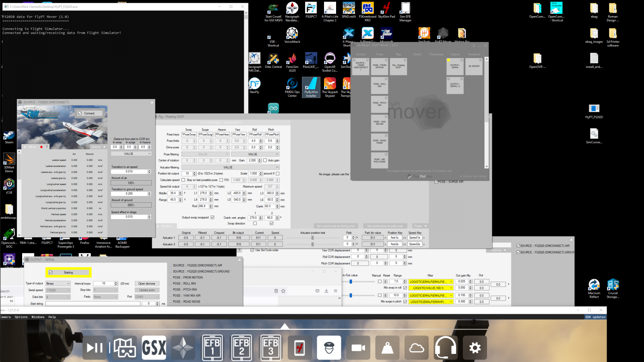Open the NeoFly desktop icon
Viewport: 644px width, 362px height.
point(254,86)
